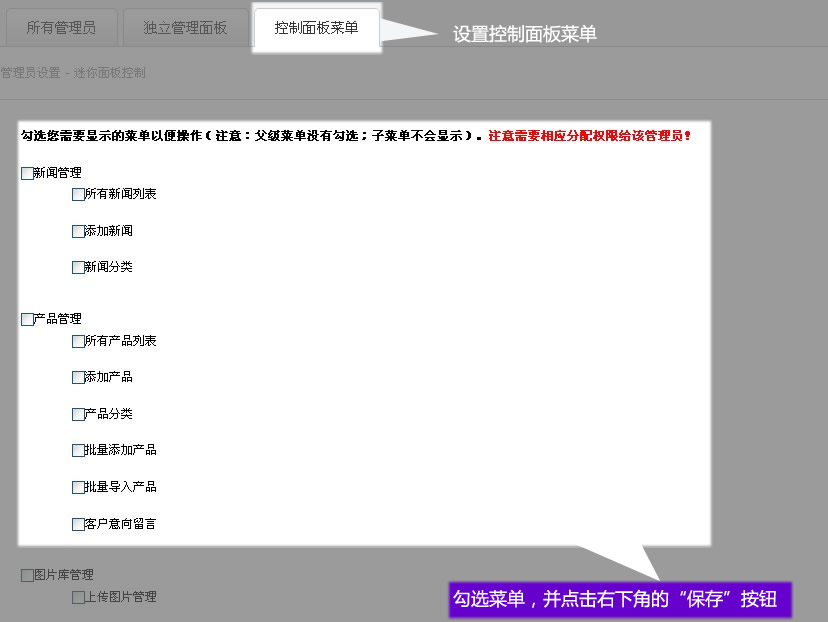Click the purple 勾选菜单 save hint callout
Image resolution: width=828 pixels, height=622 pixels.
click(x=619, y=600)
